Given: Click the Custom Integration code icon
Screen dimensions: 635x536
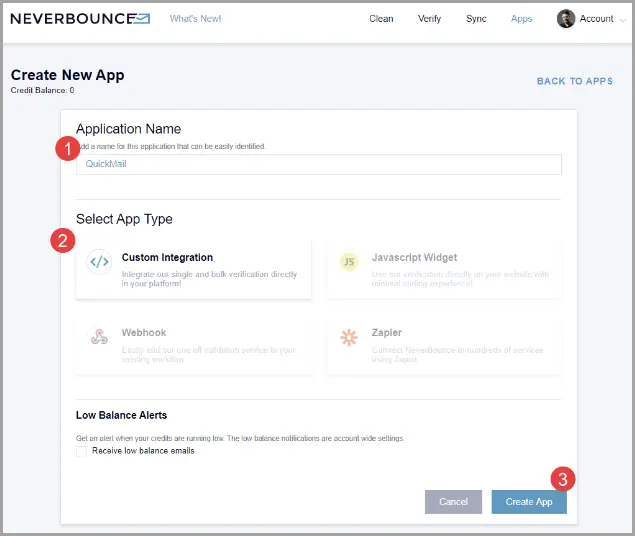Looking at the screenshot, I should pos(99,262).
